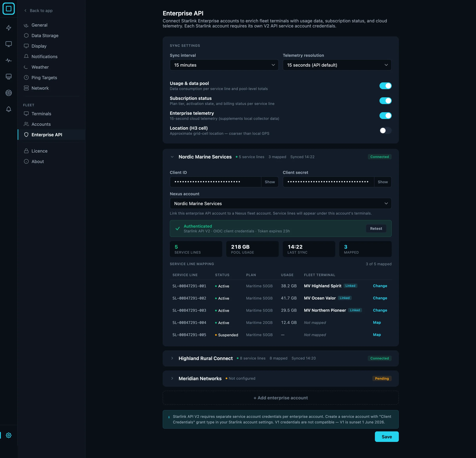Click the Accounts people icon

26,124
